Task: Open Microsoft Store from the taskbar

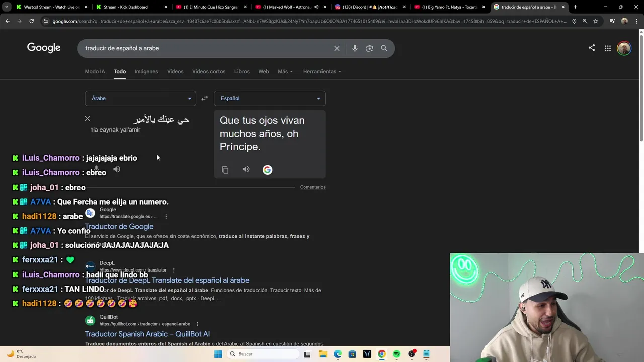Action: [x=352, y=354]
